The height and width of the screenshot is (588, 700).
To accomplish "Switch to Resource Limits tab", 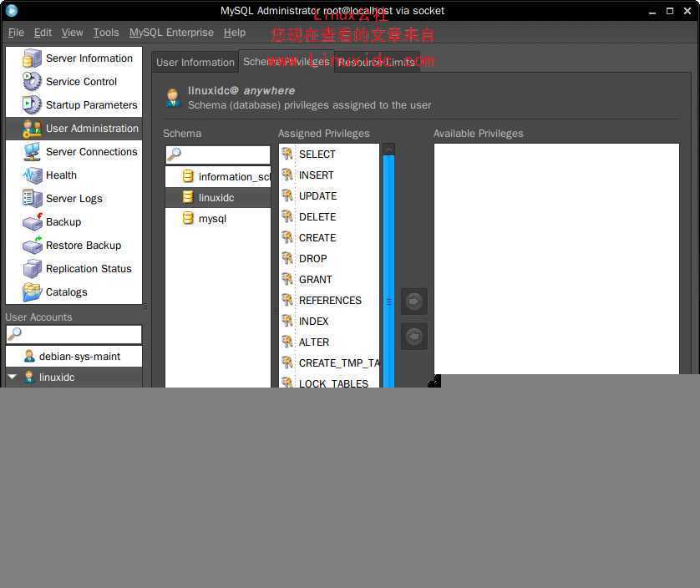I will (378, 63).
